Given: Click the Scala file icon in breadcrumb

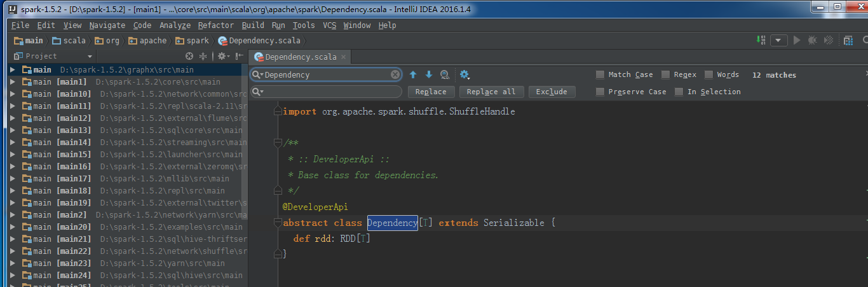Looking at the screenshot, I should [222, 41].
